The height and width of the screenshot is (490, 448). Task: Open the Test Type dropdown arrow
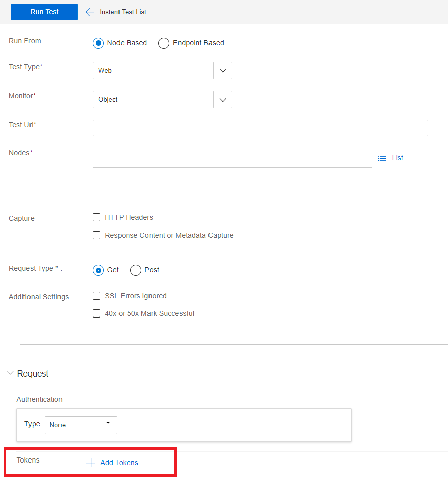(223, 71)
